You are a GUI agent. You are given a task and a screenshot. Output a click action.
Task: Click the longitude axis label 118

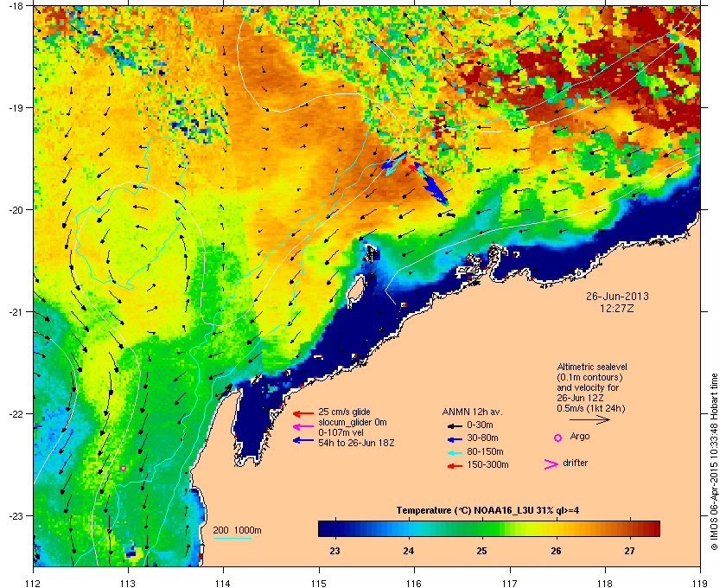605,583
